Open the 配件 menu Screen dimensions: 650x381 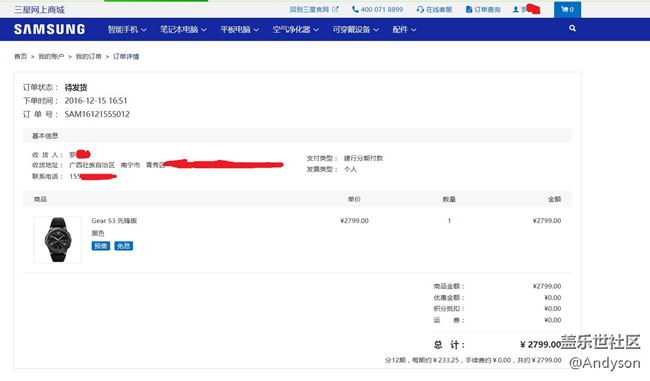coord(404,29)
